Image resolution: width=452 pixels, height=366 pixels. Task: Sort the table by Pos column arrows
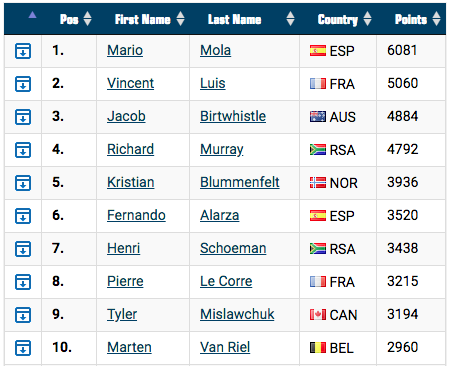pos(87,19)
